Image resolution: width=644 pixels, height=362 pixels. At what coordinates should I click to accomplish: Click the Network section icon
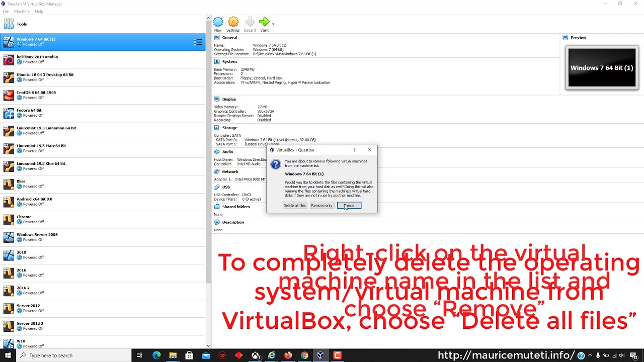point(217,171)
